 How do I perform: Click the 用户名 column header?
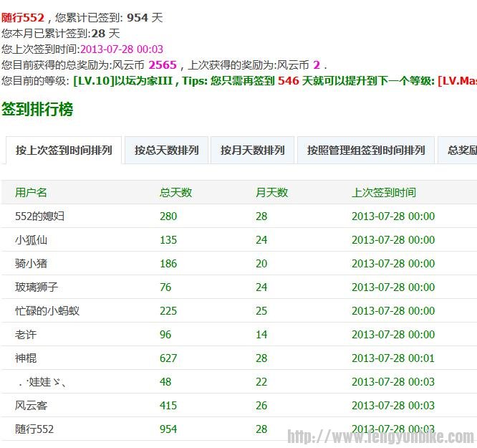pos(32,192)
